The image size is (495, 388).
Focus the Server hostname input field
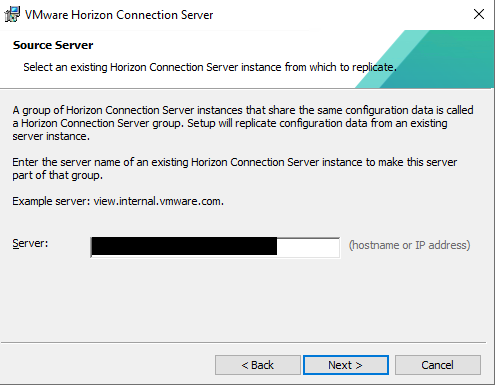pyautogui.click(x=215, y=247)
